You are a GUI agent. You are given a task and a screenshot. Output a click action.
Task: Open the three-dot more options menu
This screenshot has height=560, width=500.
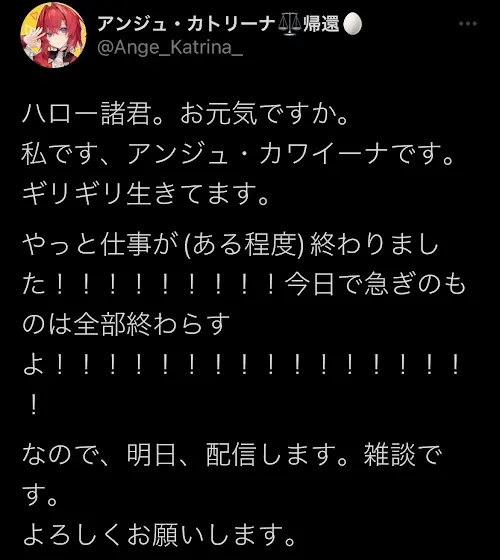[x=468, y=24]
